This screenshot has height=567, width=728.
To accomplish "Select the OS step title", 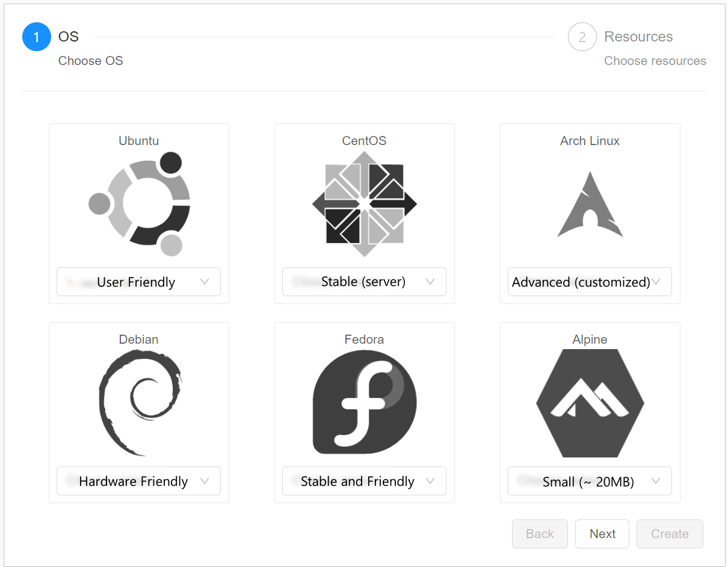I will click(69, 37).
